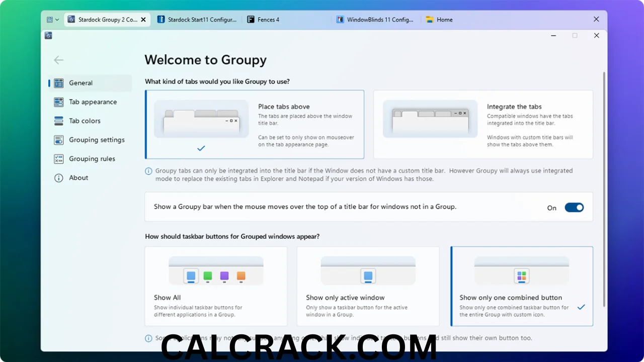Click info icon beside Groupy tabs integration note

tap(148, 171)
